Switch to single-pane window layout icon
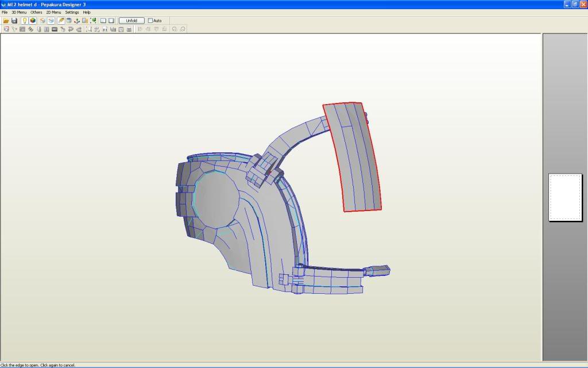This screenshot has width=588, height=368. tap(111, 21)
